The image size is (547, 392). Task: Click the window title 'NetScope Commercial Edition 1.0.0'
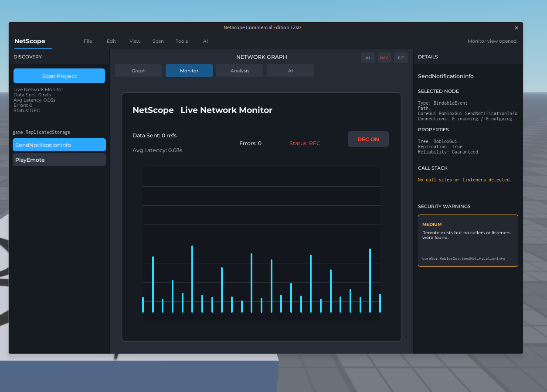tap(262, 27)
